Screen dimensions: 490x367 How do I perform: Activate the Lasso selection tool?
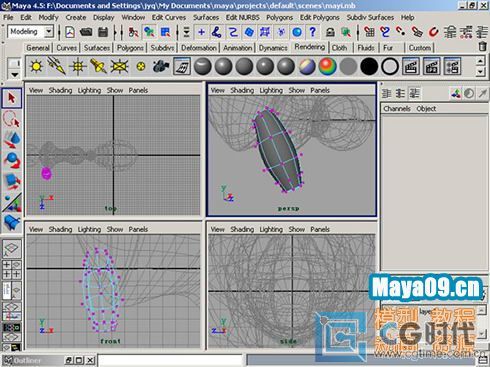(x=12, y=119)
